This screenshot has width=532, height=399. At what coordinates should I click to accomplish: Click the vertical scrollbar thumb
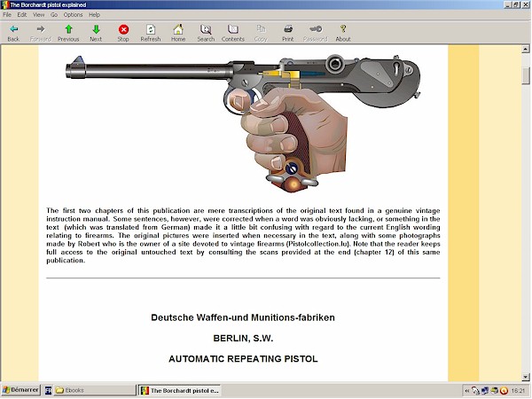[x=526, y=75]
